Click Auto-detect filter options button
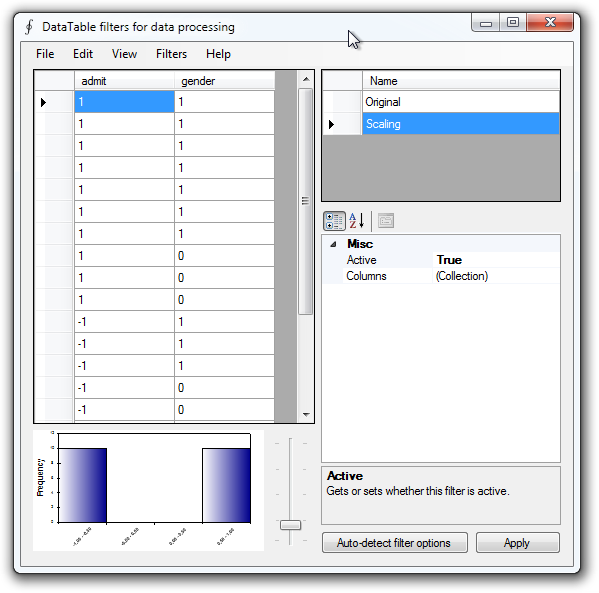599x593 pixels. [395, 543]
